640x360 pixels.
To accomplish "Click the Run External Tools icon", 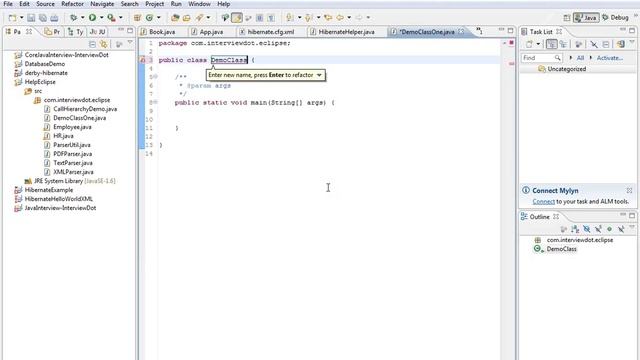I will point(111,18).
